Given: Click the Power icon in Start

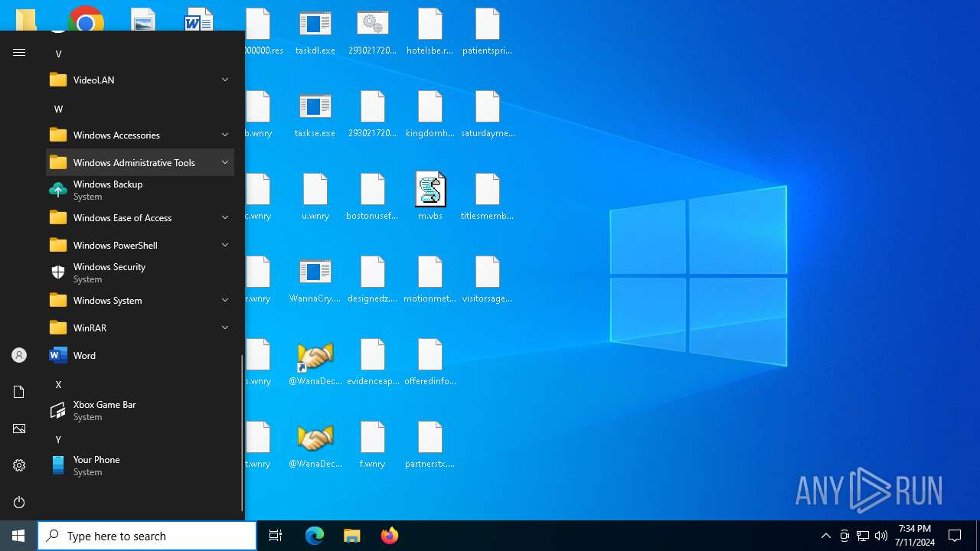Looking at the screenshot, I should 19,502.
